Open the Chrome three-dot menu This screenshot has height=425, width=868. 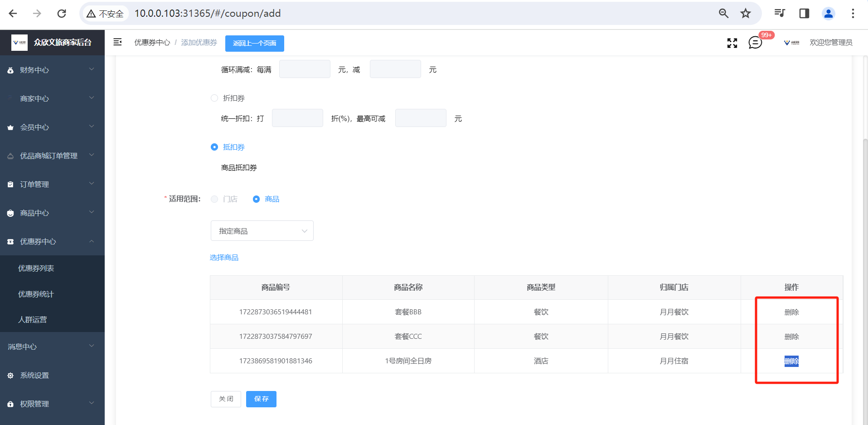pos(853,14)
